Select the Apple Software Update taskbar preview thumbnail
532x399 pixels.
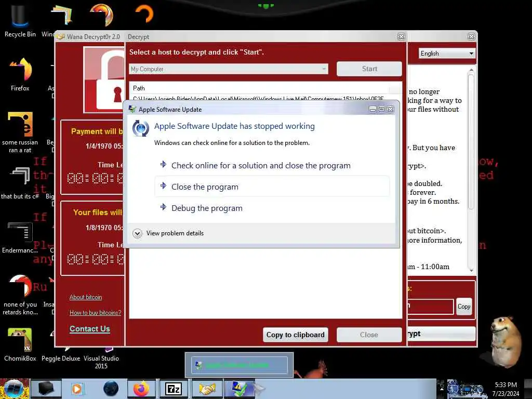click(x=239, y=365)
